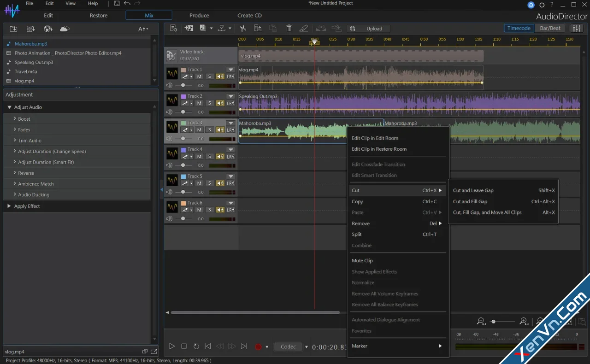Click the Undo arrow in title bar
590x364 pixels.
(127, 3)
